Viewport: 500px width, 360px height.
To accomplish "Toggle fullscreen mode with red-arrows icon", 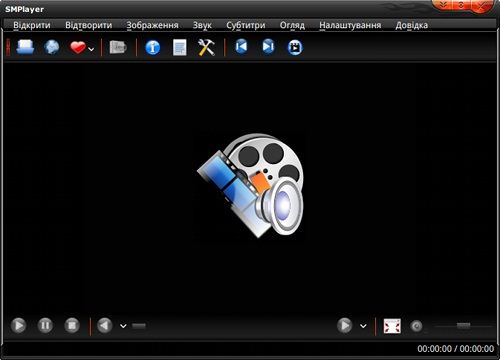I will (x=392, y=326).
